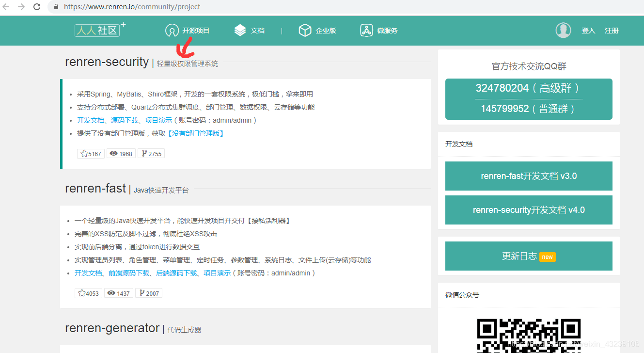
Task: Open the 文档 menu item
Action: tap(257, 31)
